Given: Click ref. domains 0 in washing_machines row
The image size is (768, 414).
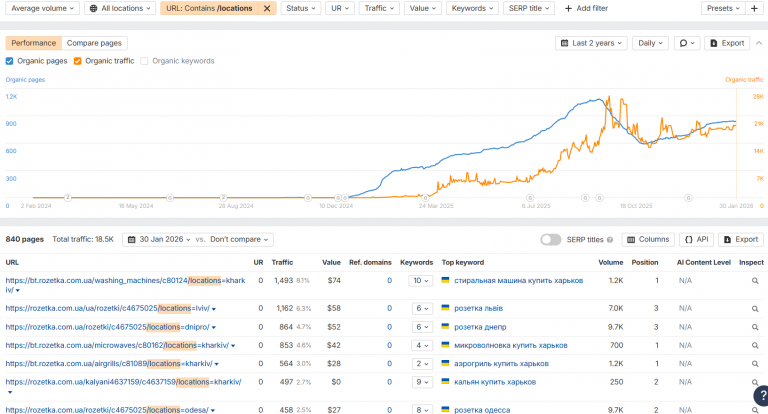Looking at the screenshot, I should click(389, 281).
